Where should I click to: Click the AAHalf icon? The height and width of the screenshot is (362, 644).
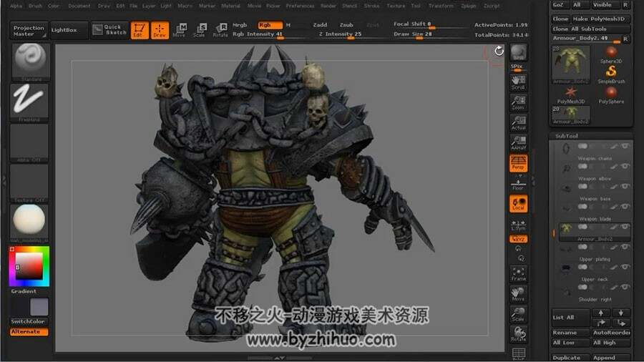518,142
